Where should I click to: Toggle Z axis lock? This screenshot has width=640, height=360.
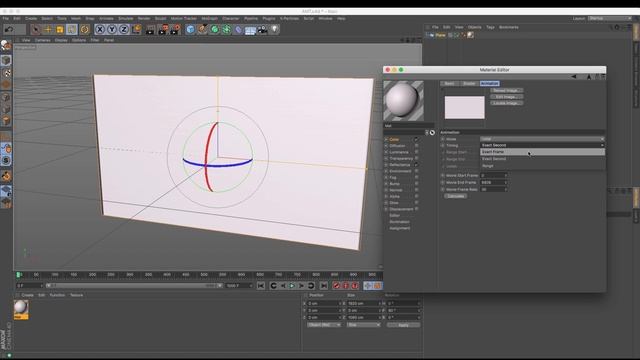123,29
